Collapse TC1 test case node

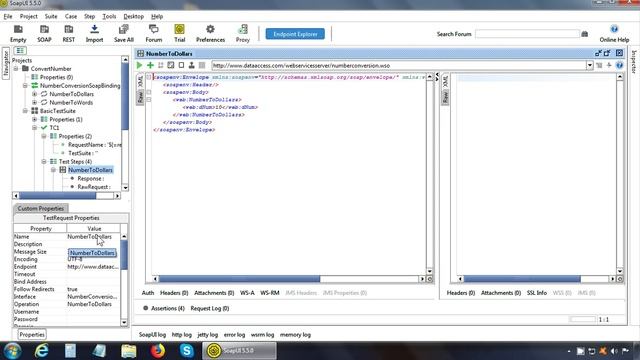(34, 128)
